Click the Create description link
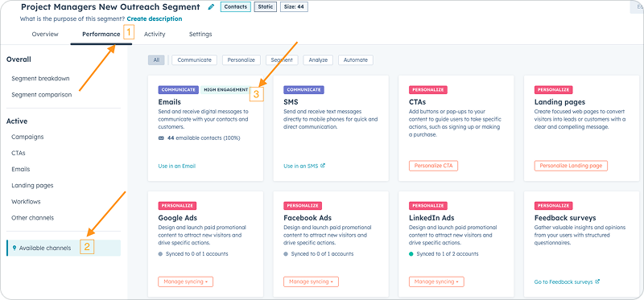Image resolution: width=644 pixels, height=300 pixels. pyautogui.click(x=155, y=18)
